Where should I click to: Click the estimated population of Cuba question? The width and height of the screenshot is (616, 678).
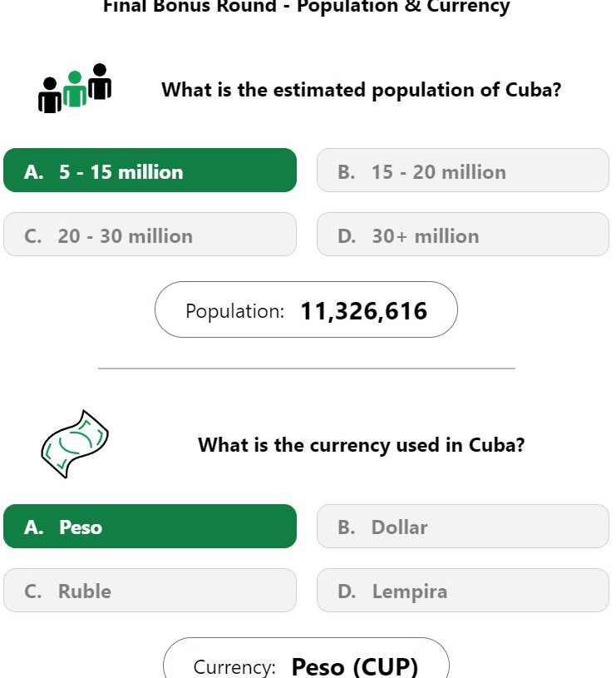(361, 90)
